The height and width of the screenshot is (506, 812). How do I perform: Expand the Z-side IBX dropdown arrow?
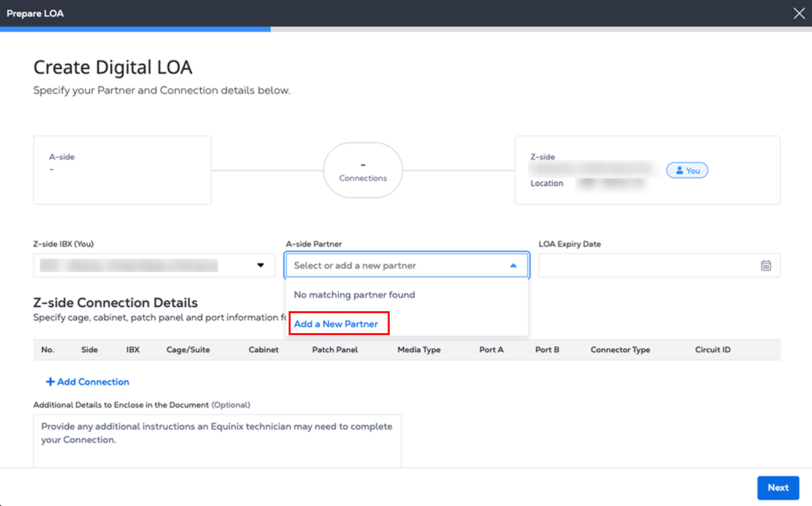pyautogui.click(x=261, y=265)
